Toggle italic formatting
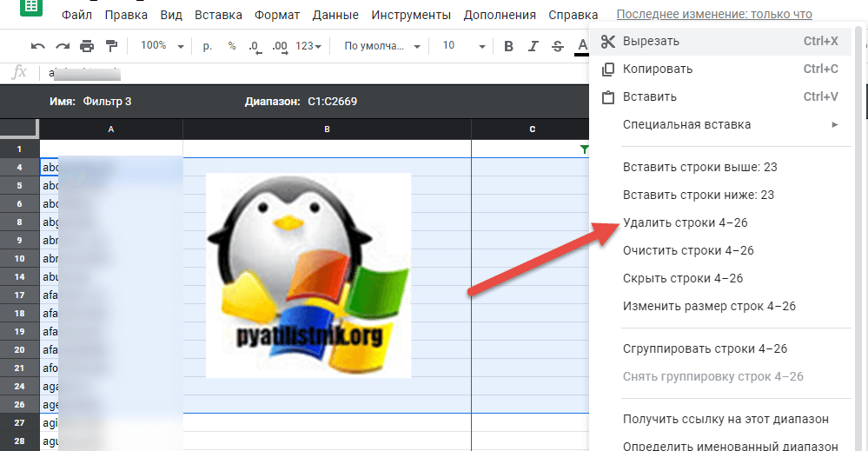The height and width of the screenshot is (451, 868). coord(533,46)
